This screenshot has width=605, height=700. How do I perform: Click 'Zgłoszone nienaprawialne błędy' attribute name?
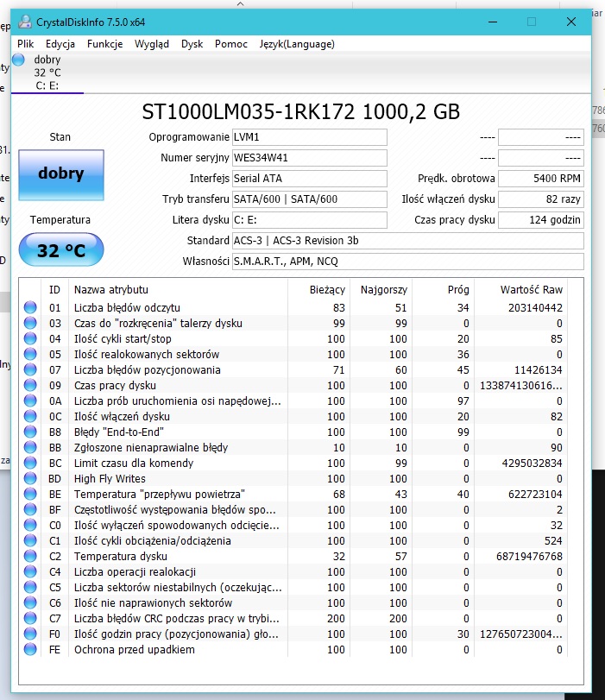click(151, 447)
